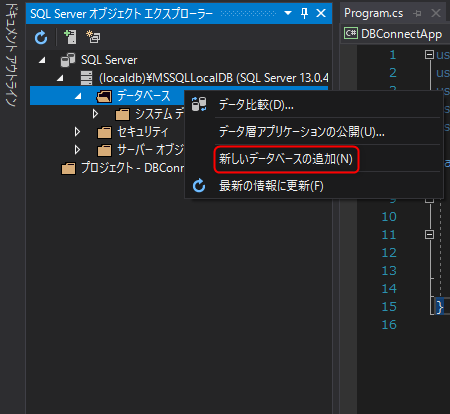
Task: Click the group-by-folder icon with star in toolbar
Action: 93,37
